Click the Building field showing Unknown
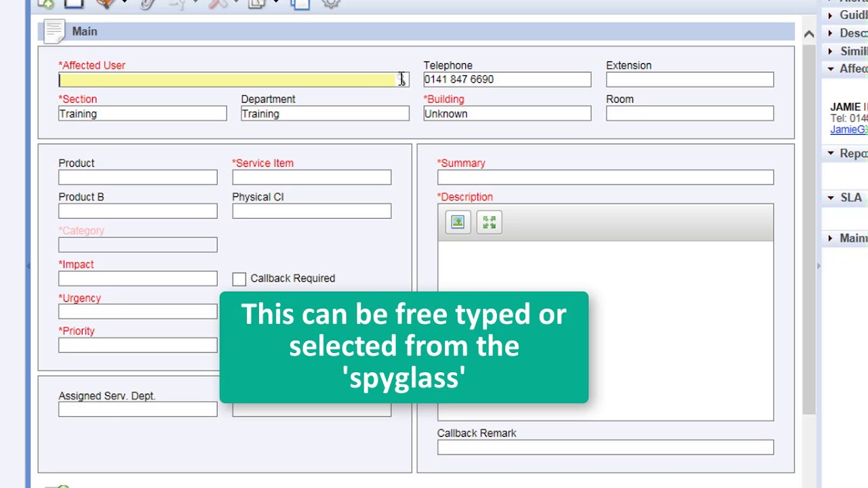868x488 pixels. click(x=507, y=114)
